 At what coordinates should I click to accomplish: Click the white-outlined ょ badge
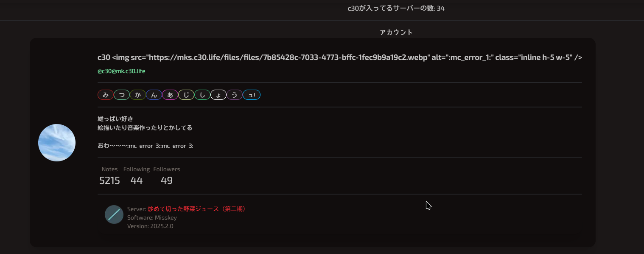218,95
